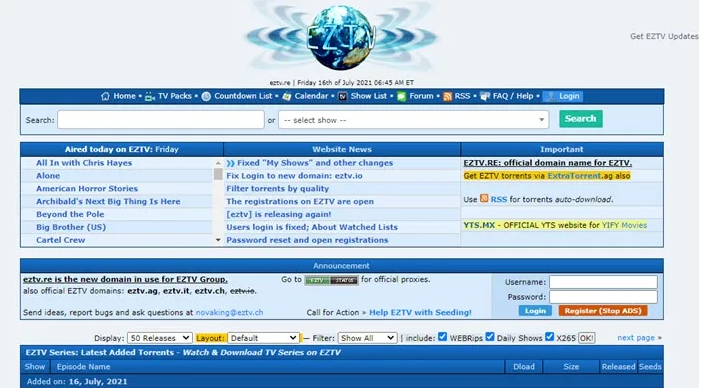Toggle the Daily Shows checkbox

coord(490,337)
